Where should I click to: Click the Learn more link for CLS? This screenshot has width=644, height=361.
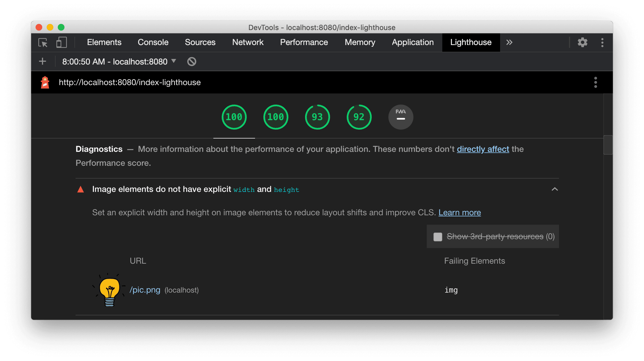pyautogui.click(x=460, y=212)
